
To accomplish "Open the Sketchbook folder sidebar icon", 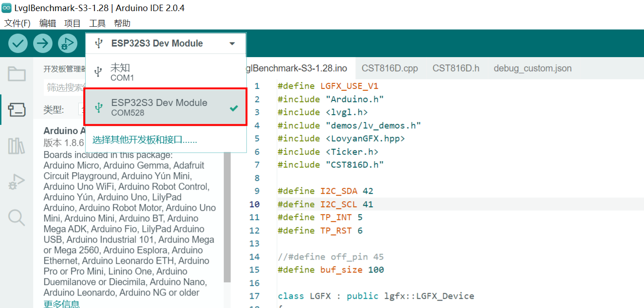I will [x=17, y=74].
